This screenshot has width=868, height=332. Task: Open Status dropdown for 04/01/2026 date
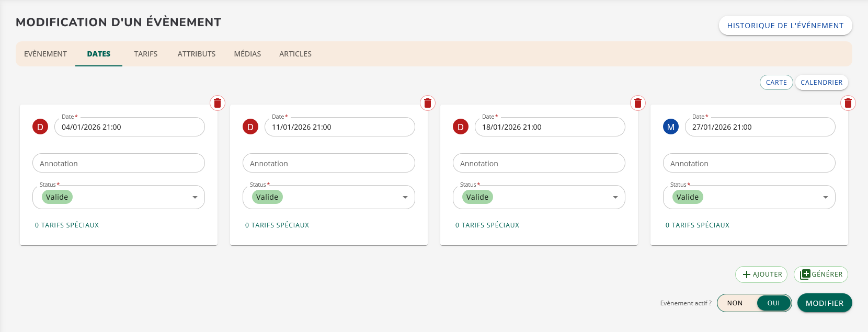click(195, 197)
